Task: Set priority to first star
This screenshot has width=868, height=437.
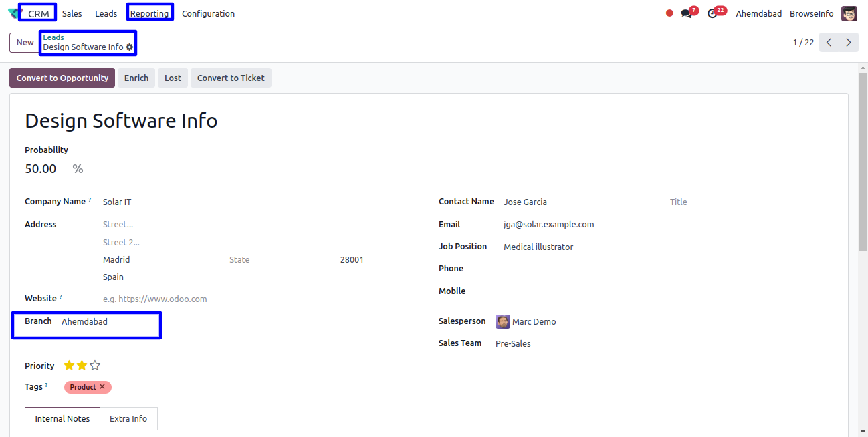Action: [x=69, y=366]
